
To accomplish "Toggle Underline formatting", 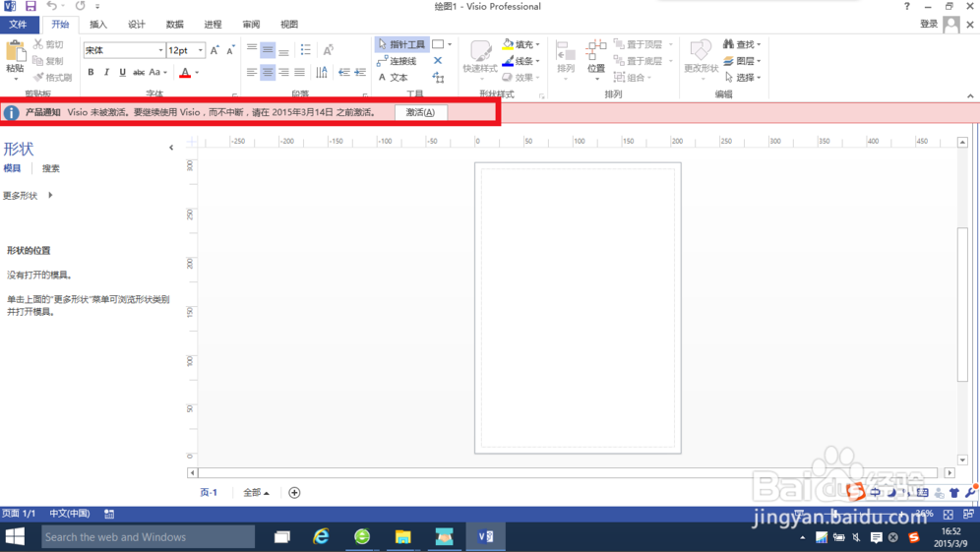I will coord(122,73).
